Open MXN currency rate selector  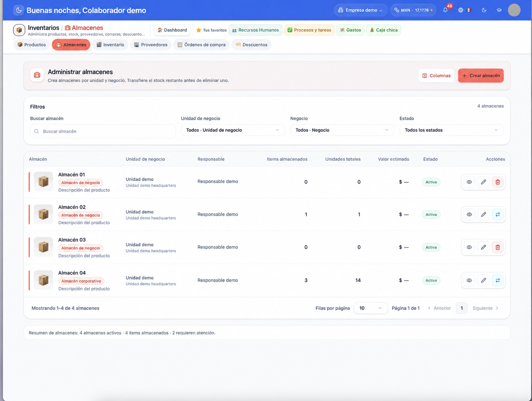tap(413, 10)
